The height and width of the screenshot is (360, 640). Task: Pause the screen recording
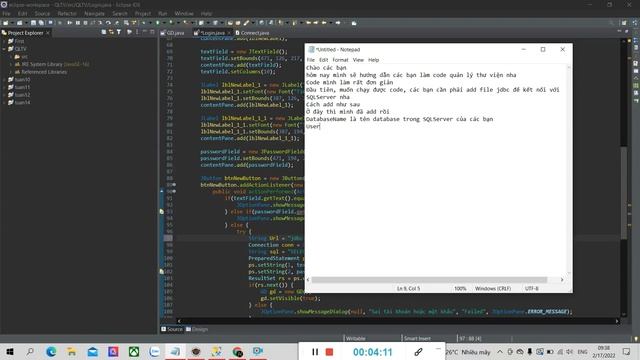point(315,352)
